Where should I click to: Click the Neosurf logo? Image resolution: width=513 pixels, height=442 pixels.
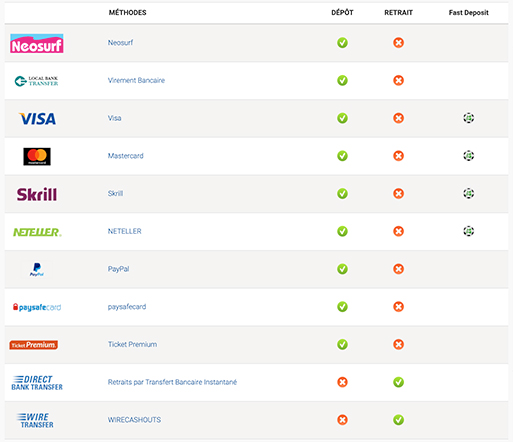coord(37,43)
